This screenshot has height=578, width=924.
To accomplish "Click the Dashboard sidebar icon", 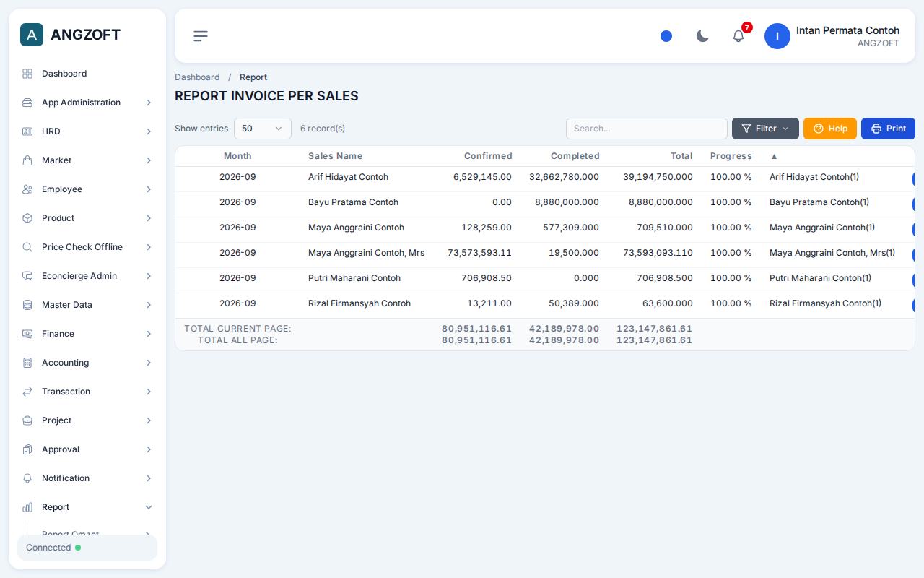I will (x=27, y=74).
